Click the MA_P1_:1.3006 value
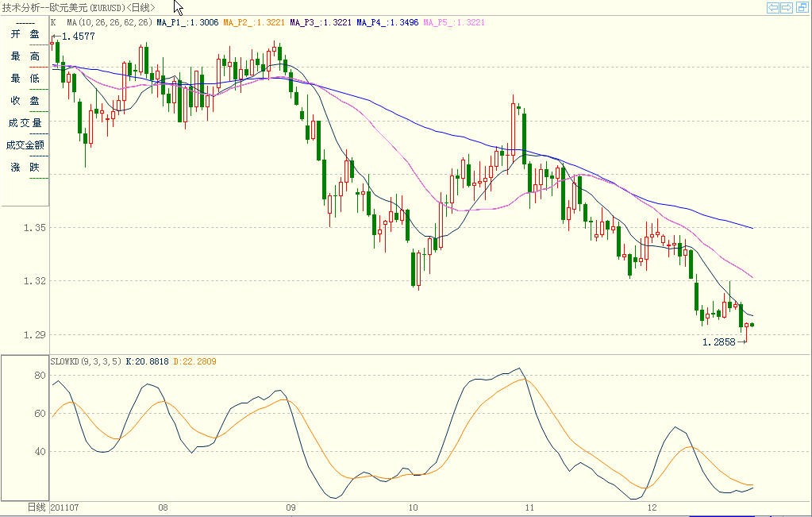This screenshot has height=517, width=812. tap(187, 22)
